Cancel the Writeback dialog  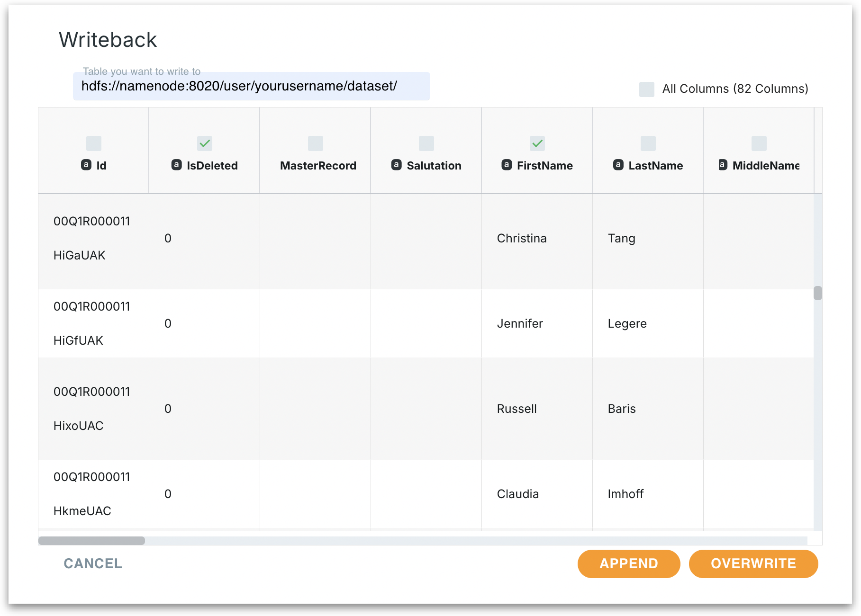pos(93,563)
